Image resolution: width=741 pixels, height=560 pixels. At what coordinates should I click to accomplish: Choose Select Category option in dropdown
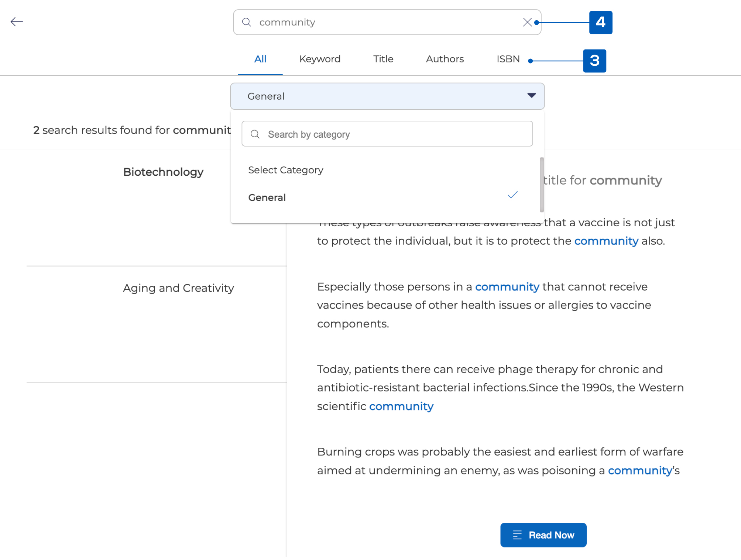pos(285,170)
